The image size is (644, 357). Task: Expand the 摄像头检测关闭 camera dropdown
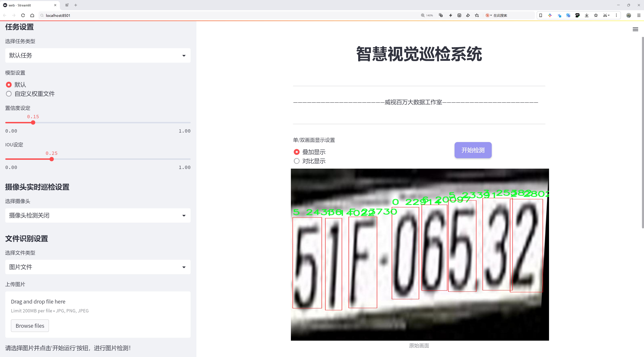pyautogui.click(x=98, y=215)
